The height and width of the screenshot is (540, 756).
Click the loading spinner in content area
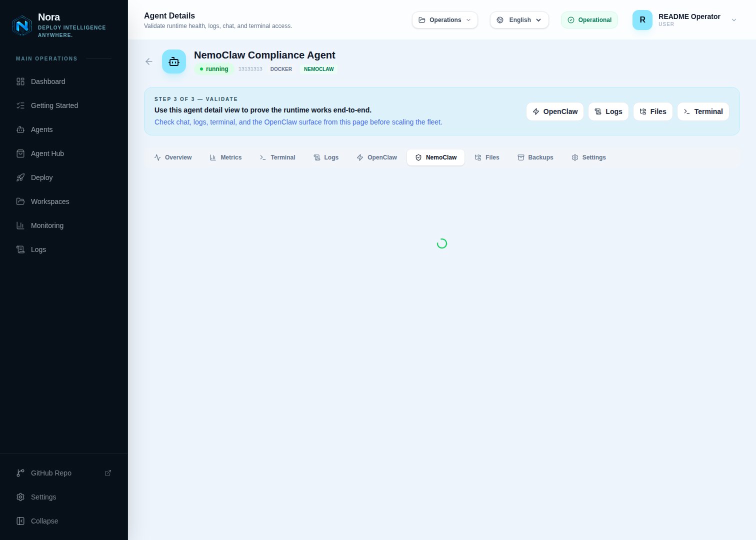[x=442, y=243]
